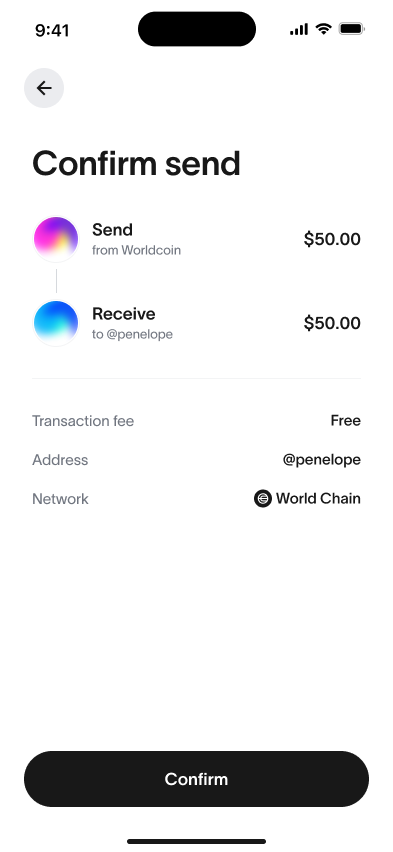
Task: Select the Receive to @penelope row
Action: [196, 323]
